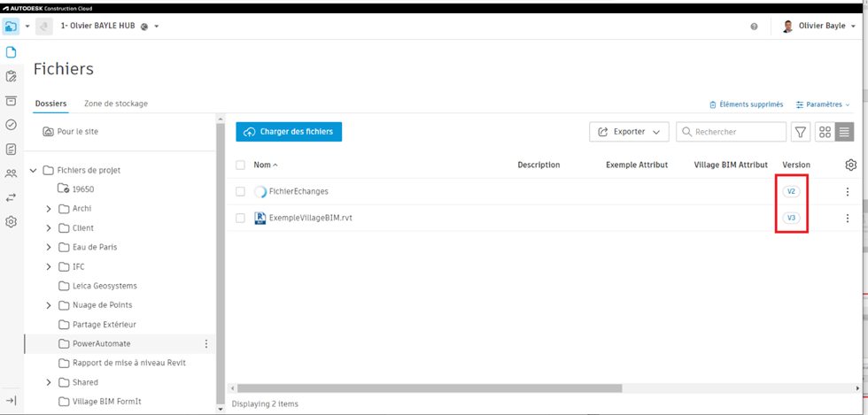This screenshot has height=415, width=868.
Task: Expand the Eau de Paris folder
Action: pyautogui.click(x=49, y=248)
